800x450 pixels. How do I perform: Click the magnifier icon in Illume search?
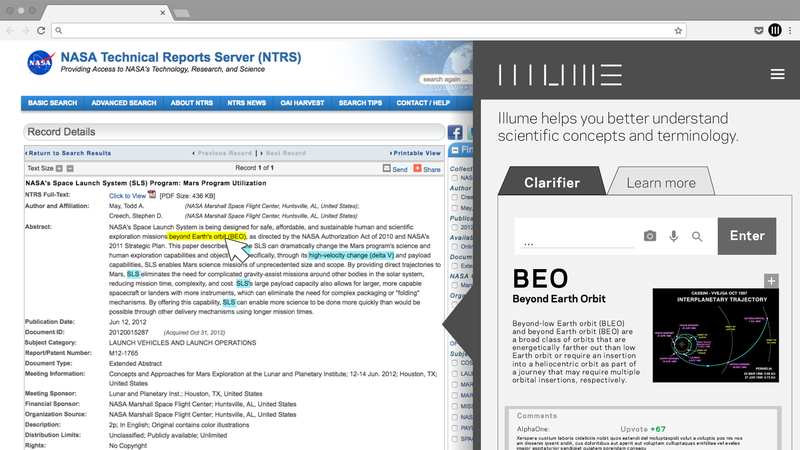click(697, 236)
